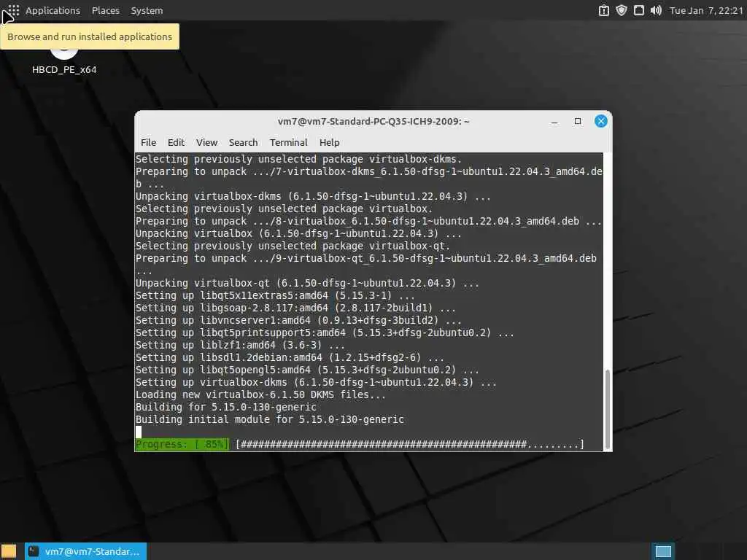Click the terminal progress bar at 85%
Viewport: 747px width, 560px height.
click(360, 444)
